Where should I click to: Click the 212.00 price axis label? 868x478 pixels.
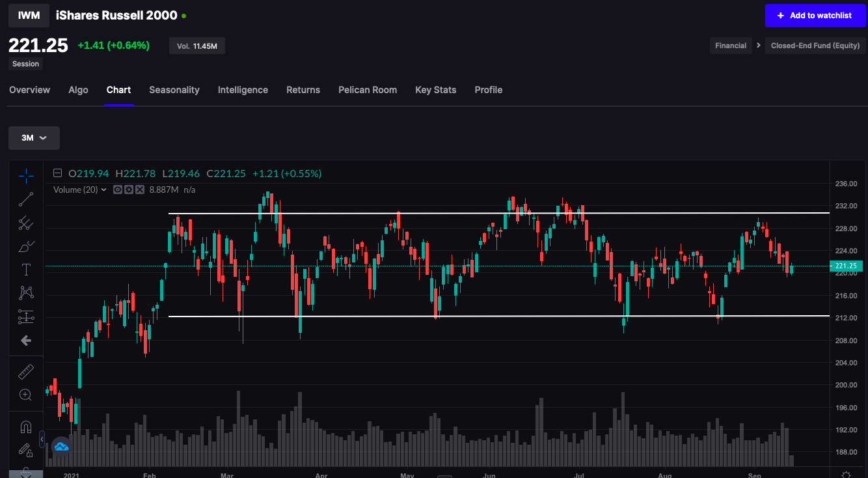coord(846,318)
